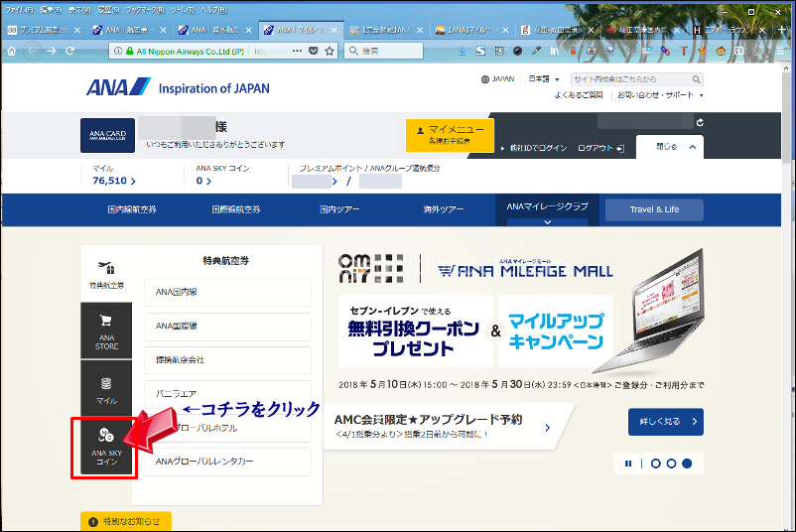Click the 詳しく見る button
Viewport: 796px width, 532px height.
[665, 422]
